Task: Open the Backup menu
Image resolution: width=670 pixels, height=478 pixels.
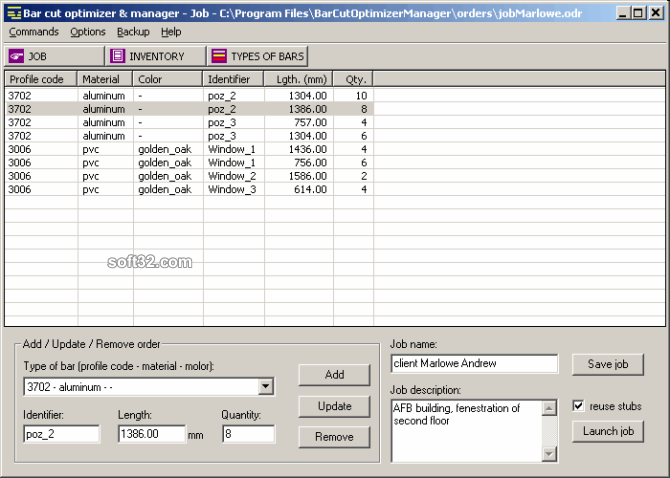Action: (x=133, y=32)
